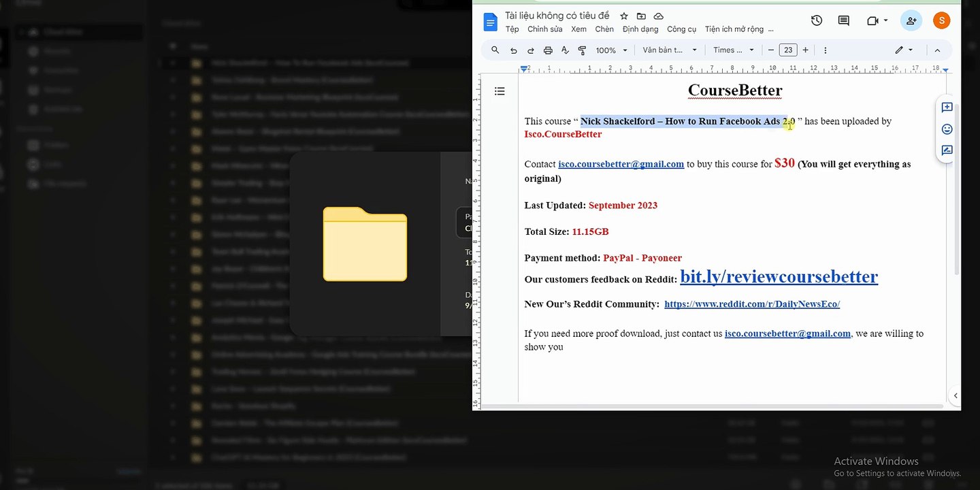Undo the last action
Viewport: 980px width, 490px height.
(514, 50)
